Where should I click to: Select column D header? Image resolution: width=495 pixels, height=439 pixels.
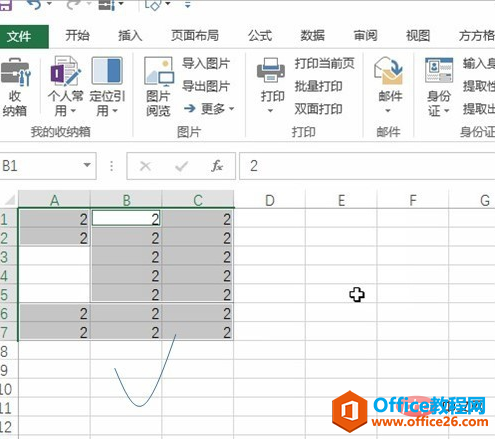pos(269,200)
